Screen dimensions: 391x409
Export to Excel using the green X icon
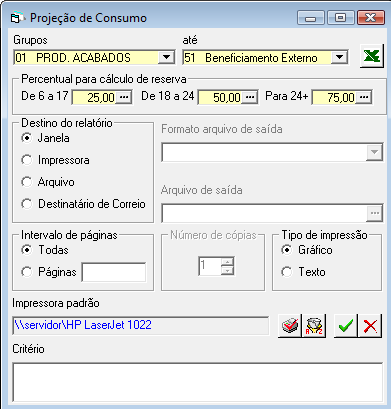point(372,56)
